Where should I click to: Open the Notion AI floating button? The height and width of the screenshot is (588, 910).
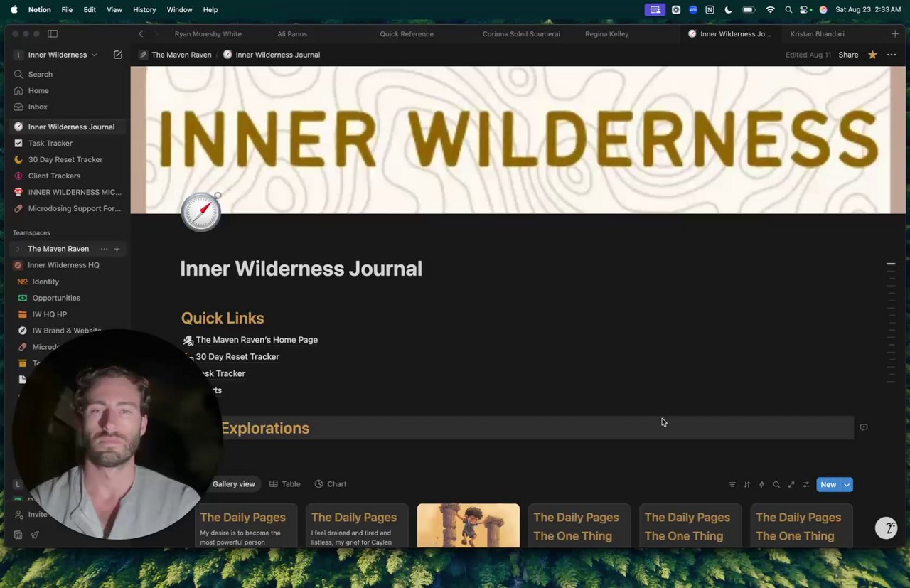tap(887, 528)
